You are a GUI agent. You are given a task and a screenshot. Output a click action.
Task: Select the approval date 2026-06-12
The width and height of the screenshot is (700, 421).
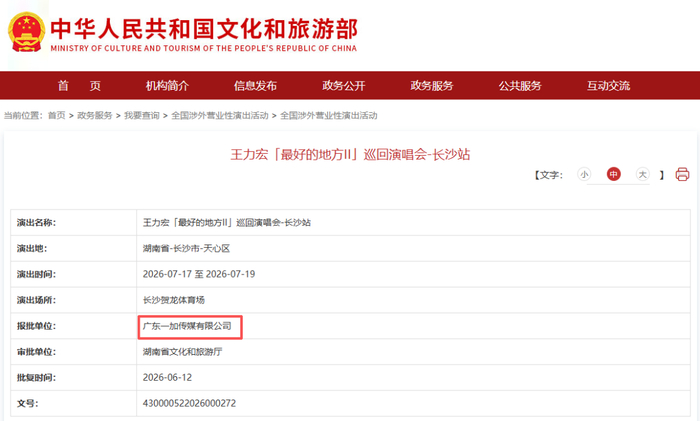[x=167, y=378]
